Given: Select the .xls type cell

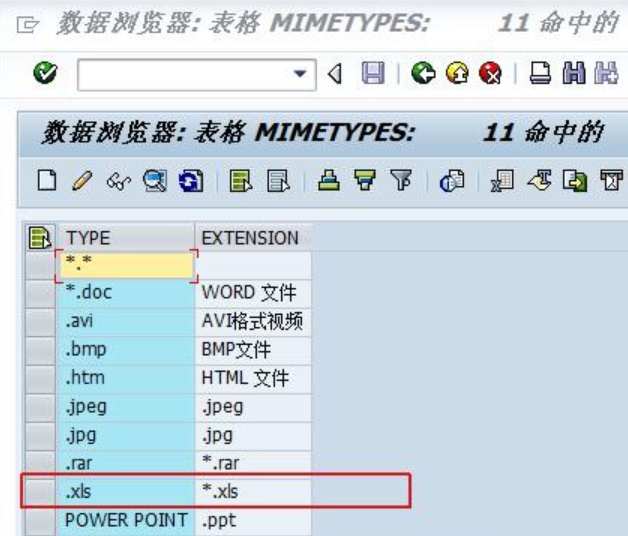Looking at the screenshot, I should coord(127,492).
